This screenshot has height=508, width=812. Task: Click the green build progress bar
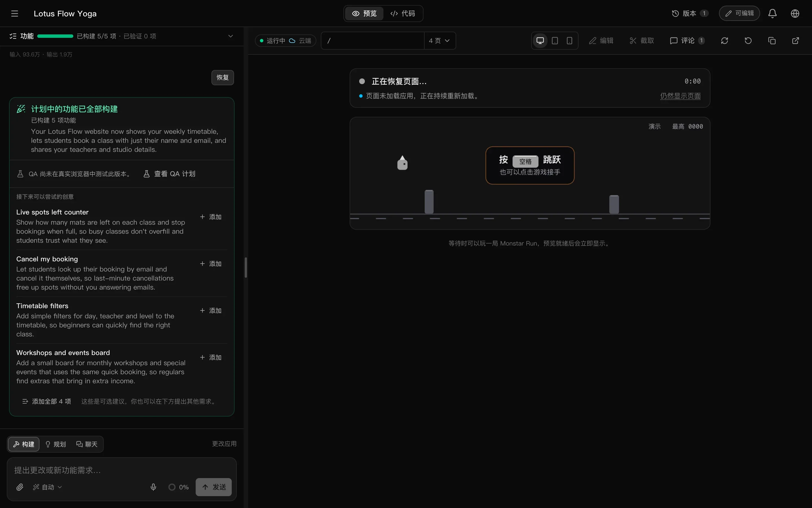click(55, 36)
